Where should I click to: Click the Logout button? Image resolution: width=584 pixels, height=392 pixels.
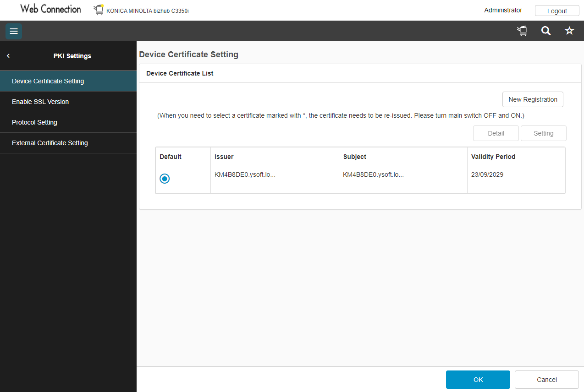click(x=557, y=11)
